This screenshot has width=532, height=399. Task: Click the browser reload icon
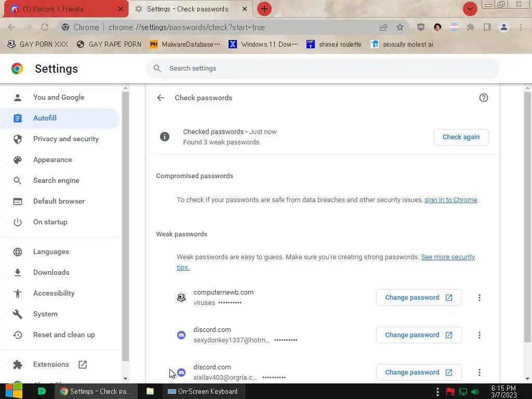pyautogui.click(x=45, y=27)
